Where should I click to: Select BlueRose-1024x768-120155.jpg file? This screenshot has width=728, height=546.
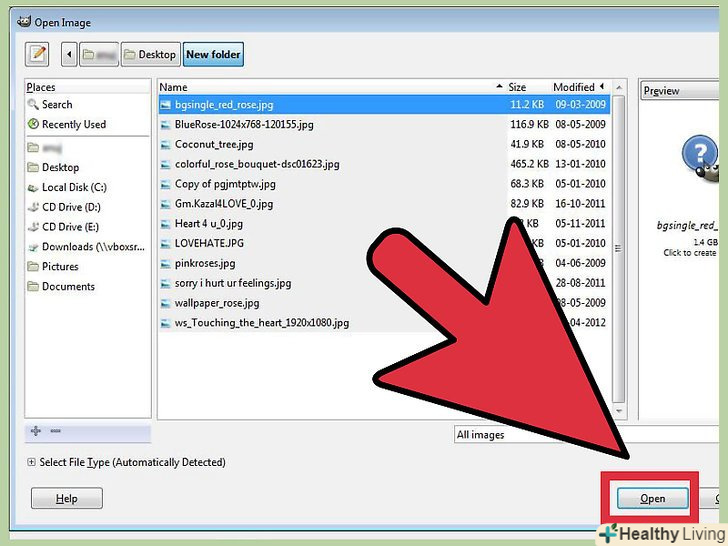384,124
